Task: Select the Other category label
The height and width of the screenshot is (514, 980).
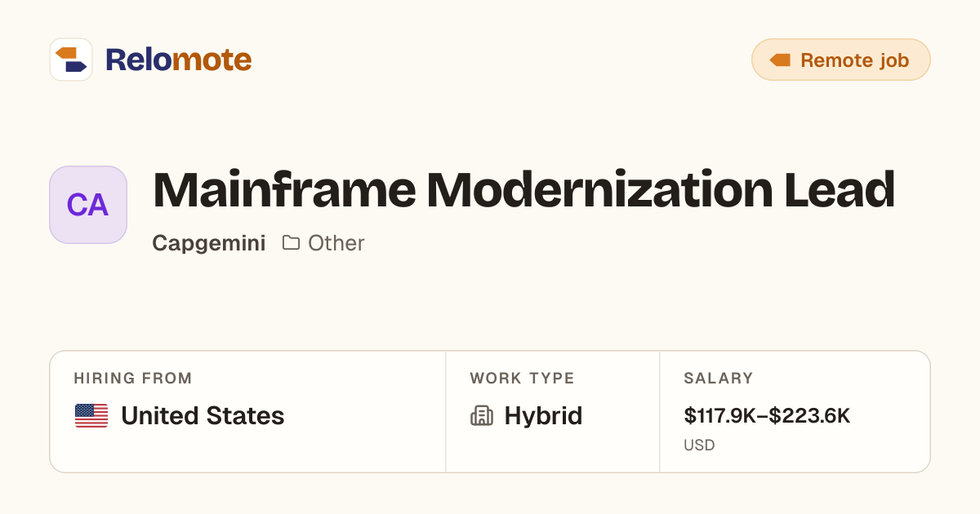Action: pyautogui.click(x=336, y=243)
